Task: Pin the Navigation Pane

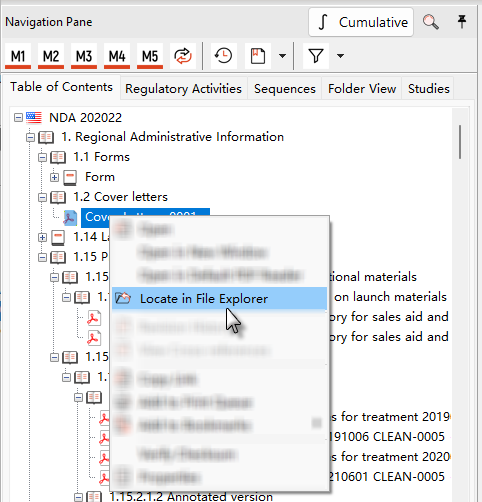Action: point(462,22)
